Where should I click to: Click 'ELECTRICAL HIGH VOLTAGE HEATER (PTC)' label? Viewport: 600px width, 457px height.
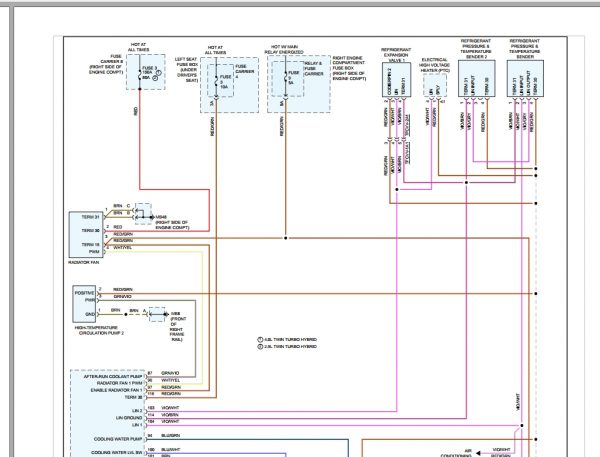coord(434,65)
